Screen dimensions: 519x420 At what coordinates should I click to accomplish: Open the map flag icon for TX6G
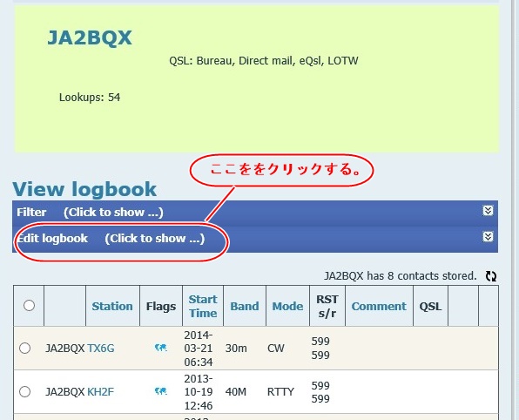click(161, 348)
